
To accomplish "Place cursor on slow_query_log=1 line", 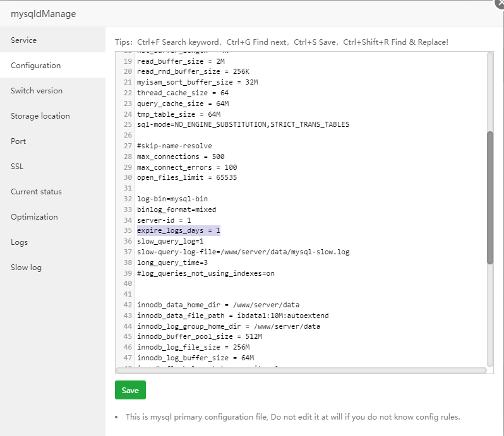I will pyautogui.click(x=170, y=242).
